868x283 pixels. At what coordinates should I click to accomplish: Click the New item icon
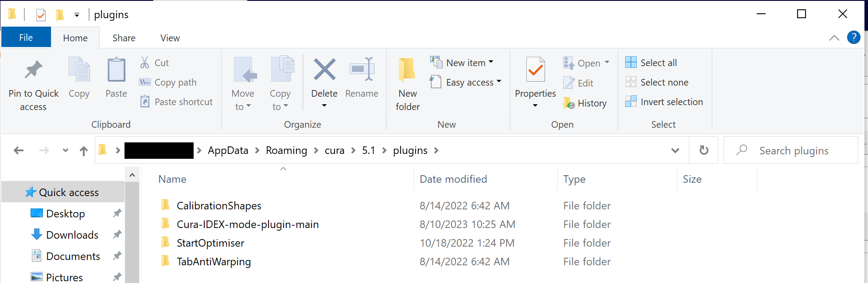[436, 62]
